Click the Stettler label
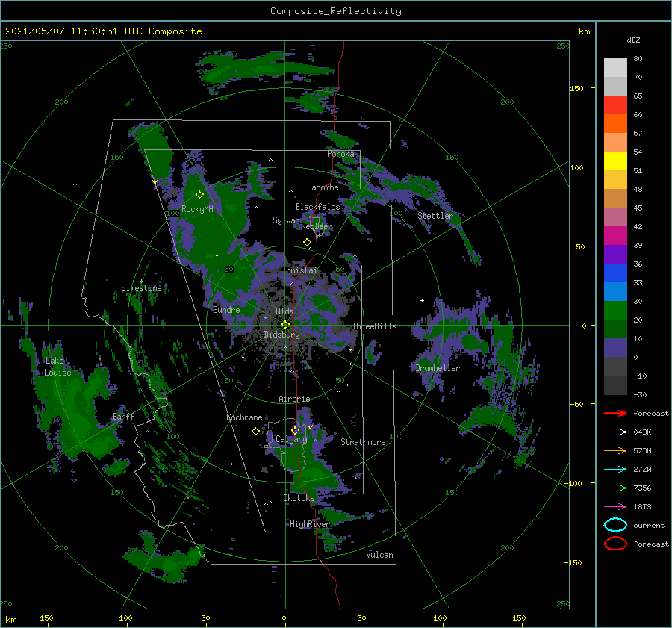The image size is (672, 628). (435, 216)
